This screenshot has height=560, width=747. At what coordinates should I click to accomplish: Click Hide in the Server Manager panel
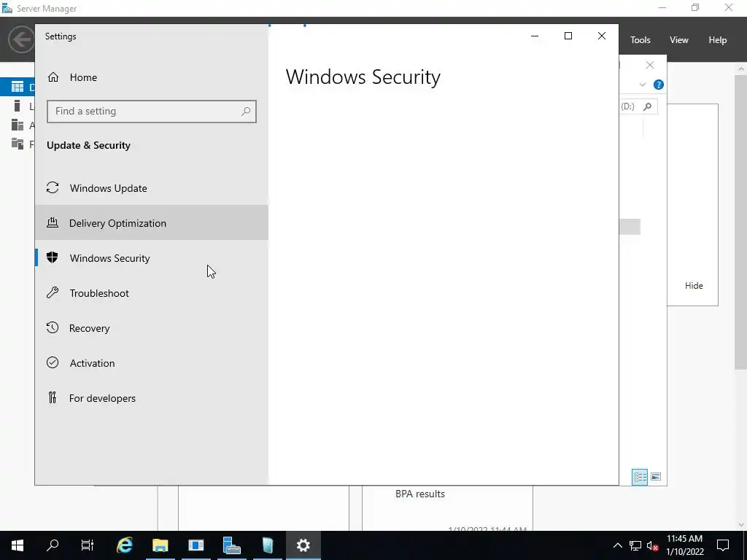pos(694,286)
